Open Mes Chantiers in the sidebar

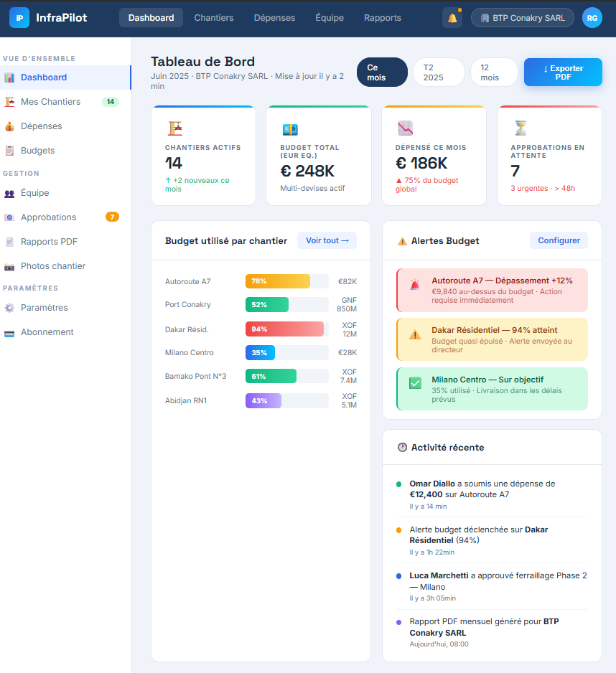click(x=65, y=102)
